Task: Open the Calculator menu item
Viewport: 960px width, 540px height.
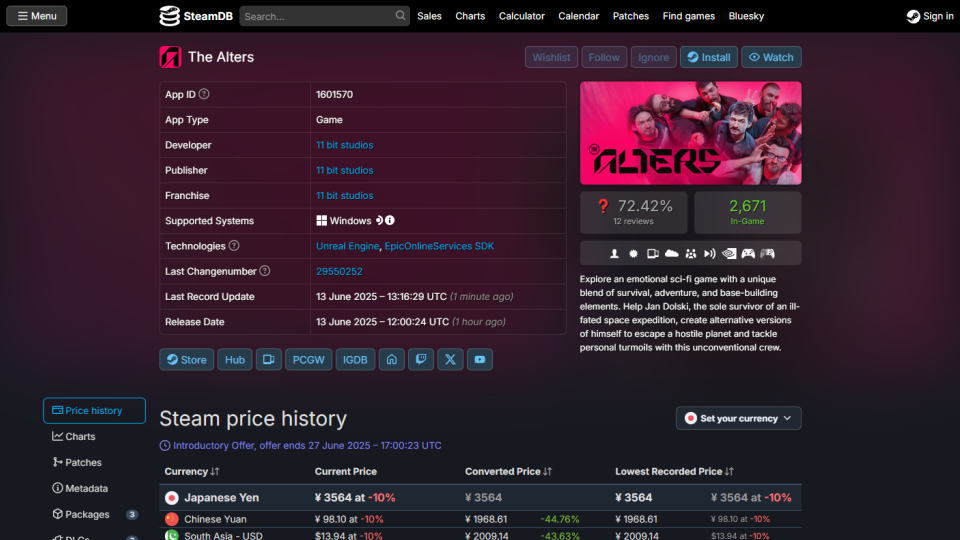Action: point(522,16)
